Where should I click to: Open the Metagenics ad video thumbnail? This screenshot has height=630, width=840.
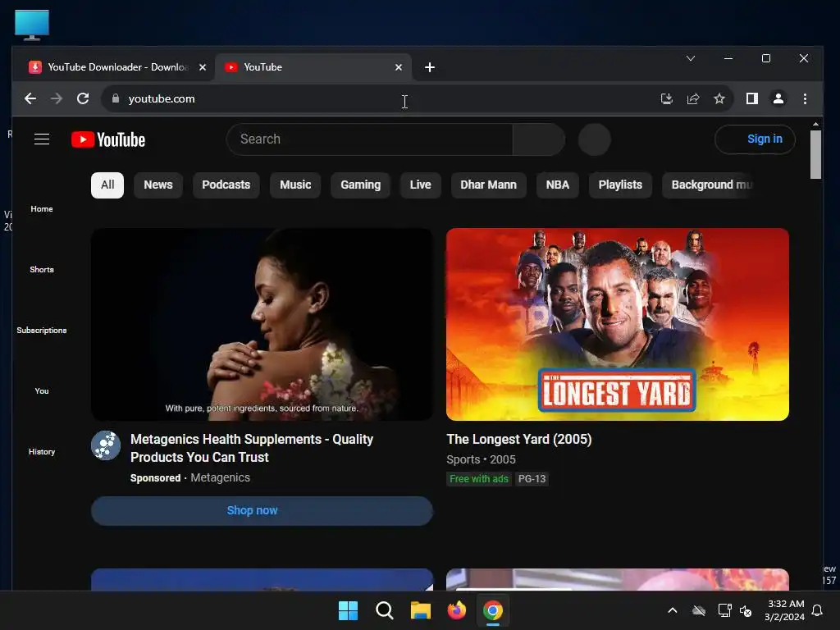(262, 324)
